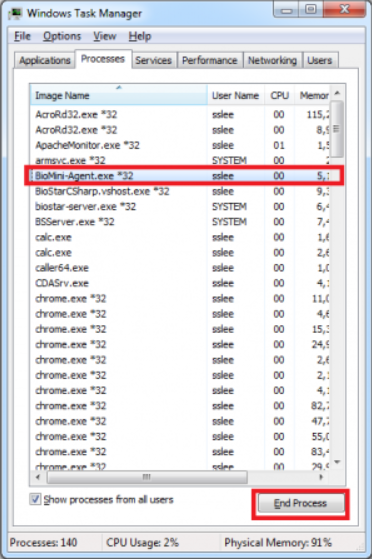Maximize the Windows Task Manager window
Viewport: 372px width, 559px height.
[x=311, y=10]
